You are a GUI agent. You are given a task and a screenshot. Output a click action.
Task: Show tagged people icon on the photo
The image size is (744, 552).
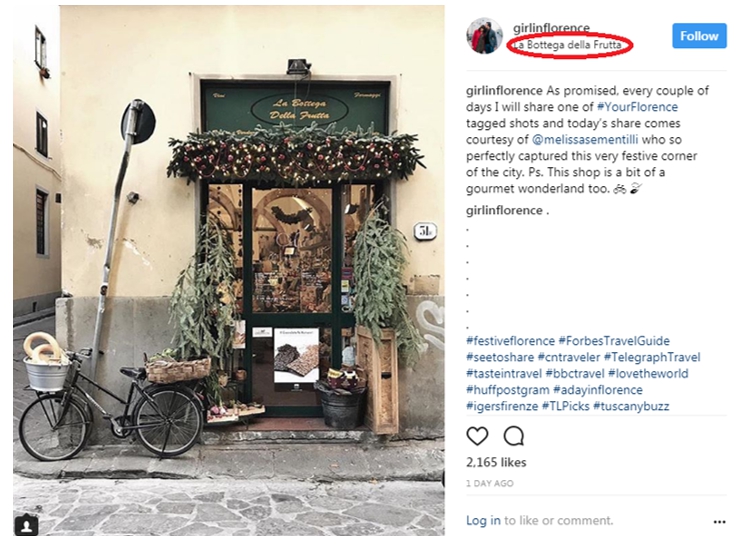point(27,524)
